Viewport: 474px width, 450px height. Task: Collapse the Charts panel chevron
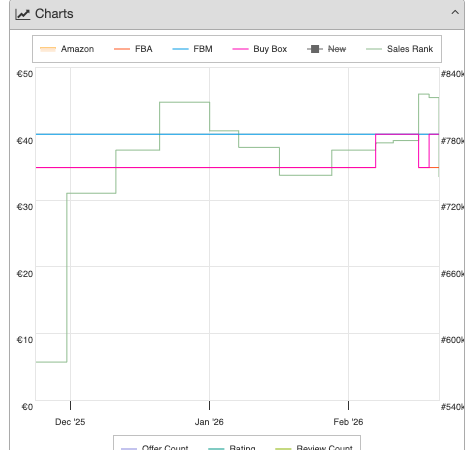pos(455,13)
